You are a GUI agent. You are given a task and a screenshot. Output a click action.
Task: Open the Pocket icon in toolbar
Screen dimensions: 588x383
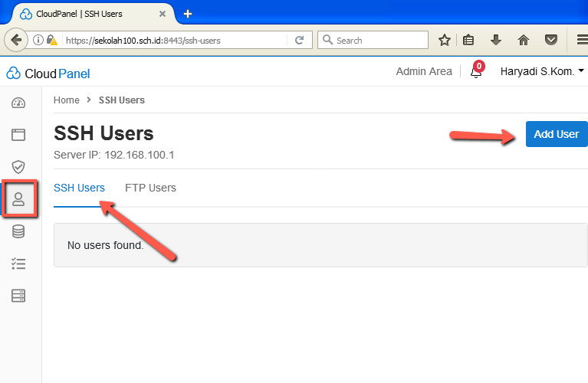click(550, 41)
